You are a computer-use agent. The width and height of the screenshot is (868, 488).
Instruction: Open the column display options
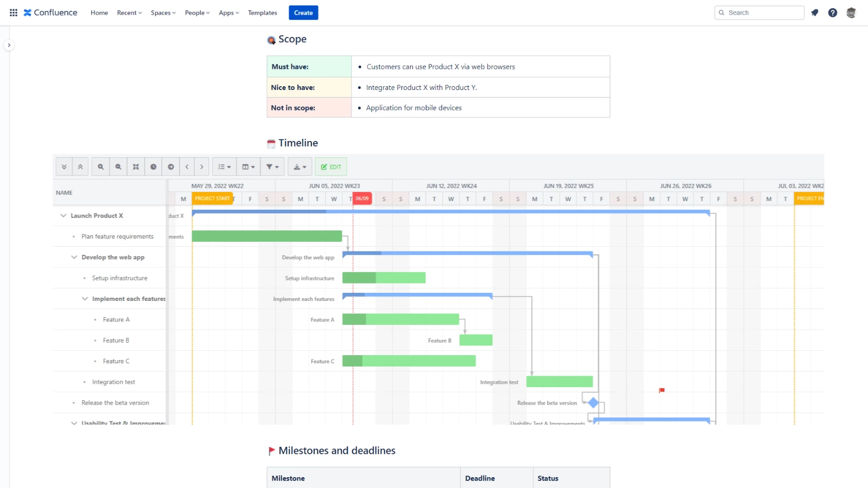pos(248,166)
